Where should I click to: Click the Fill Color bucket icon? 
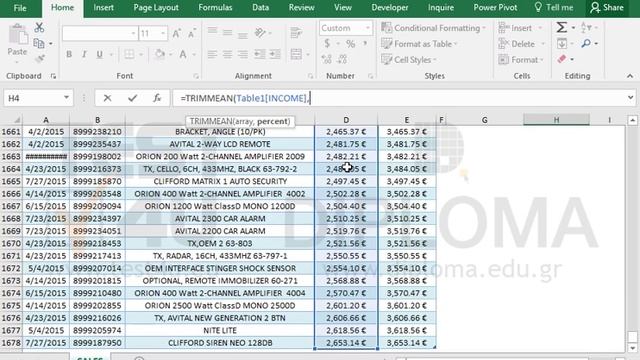(x=160, y=54)
